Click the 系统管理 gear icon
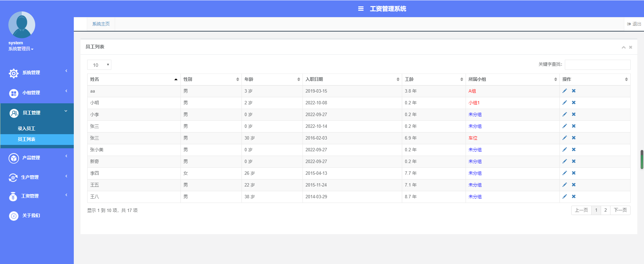Viewport: 644px width, 264px height. click(13, 73)
